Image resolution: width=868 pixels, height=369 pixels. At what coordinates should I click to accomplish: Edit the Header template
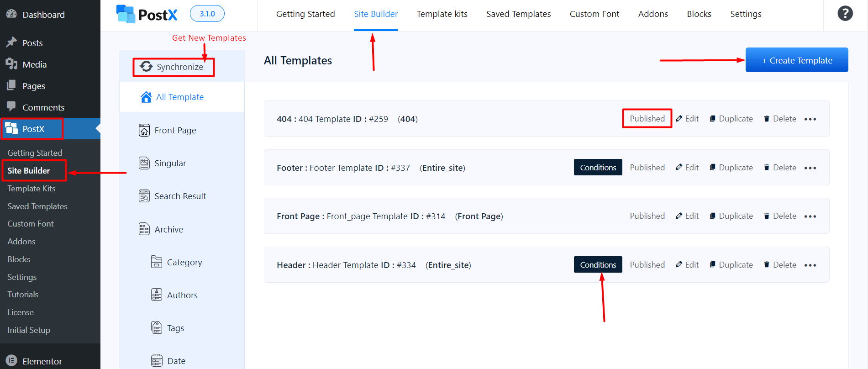pyautogui.click(x=687, y=265)
